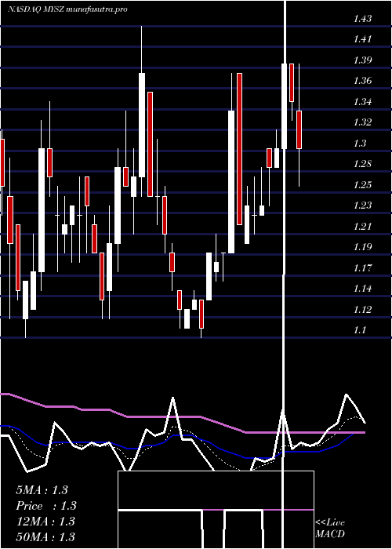Click the <<Live MACD label

[x=330, y=529]
